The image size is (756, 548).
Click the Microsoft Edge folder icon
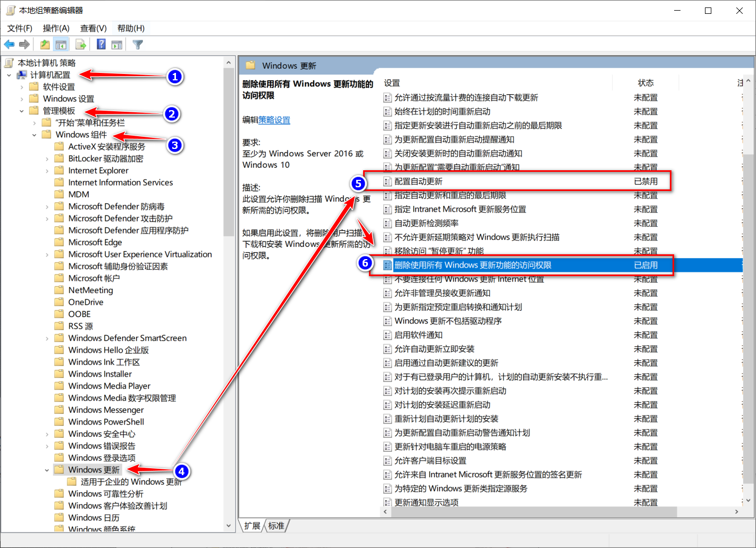point(59,242)
